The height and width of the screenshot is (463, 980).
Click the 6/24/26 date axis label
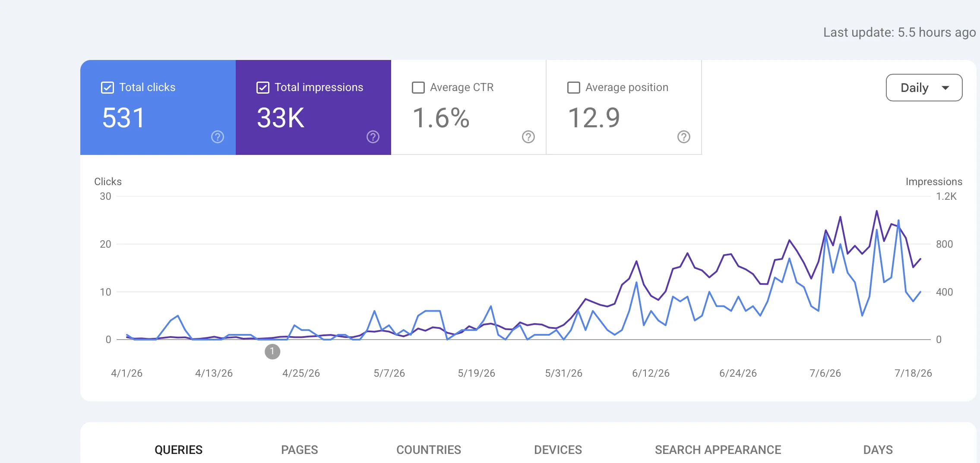738,373
